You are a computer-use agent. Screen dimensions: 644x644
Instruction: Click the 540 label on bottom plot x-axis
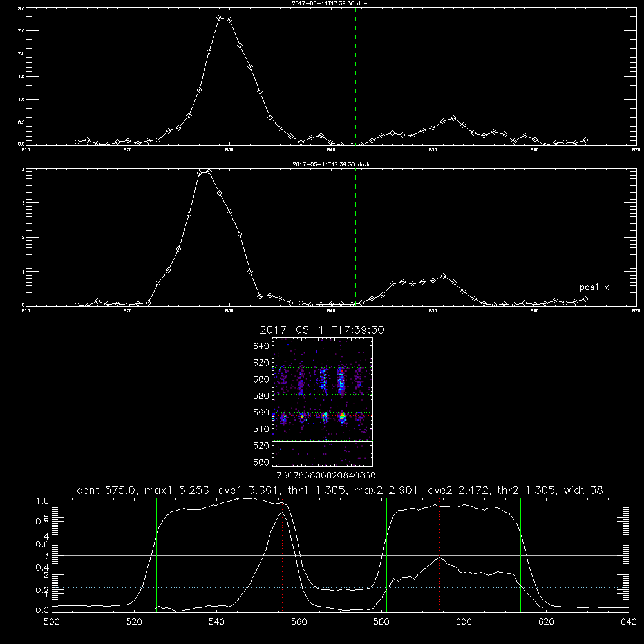point(216,622)
